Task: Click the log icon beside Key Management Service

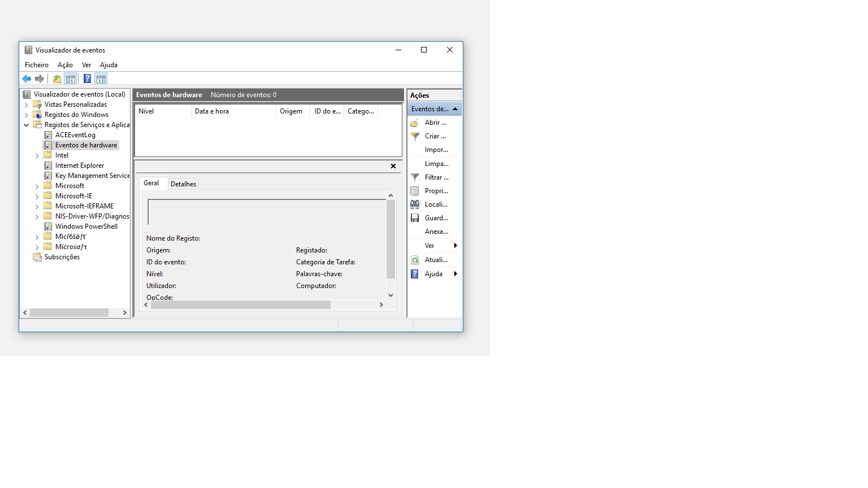Action: coord(48,176)
